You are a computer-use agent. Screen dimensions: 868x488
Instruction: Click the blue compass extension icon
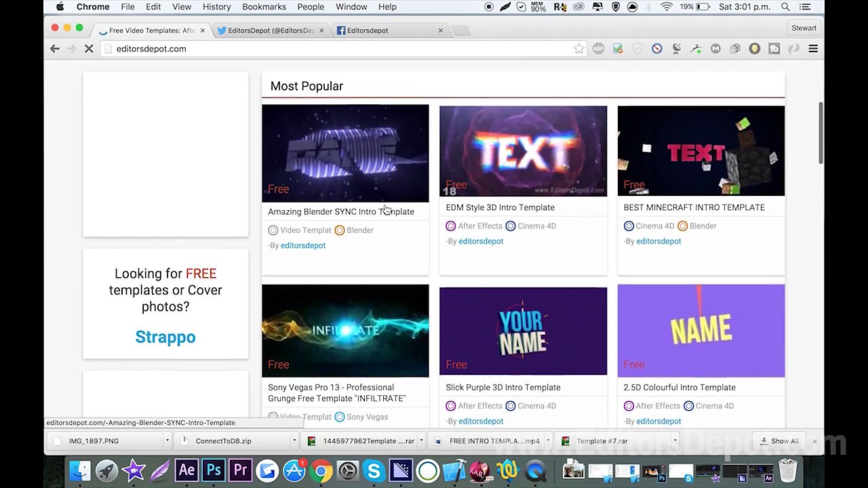coord(657,49)
